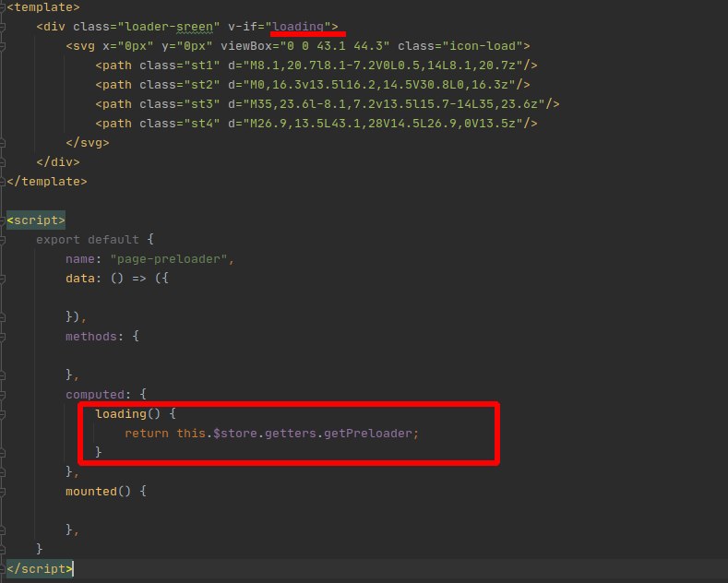The image size is (728, 583).
Task: Click the loading() computed function name
Action: [121, 414]
